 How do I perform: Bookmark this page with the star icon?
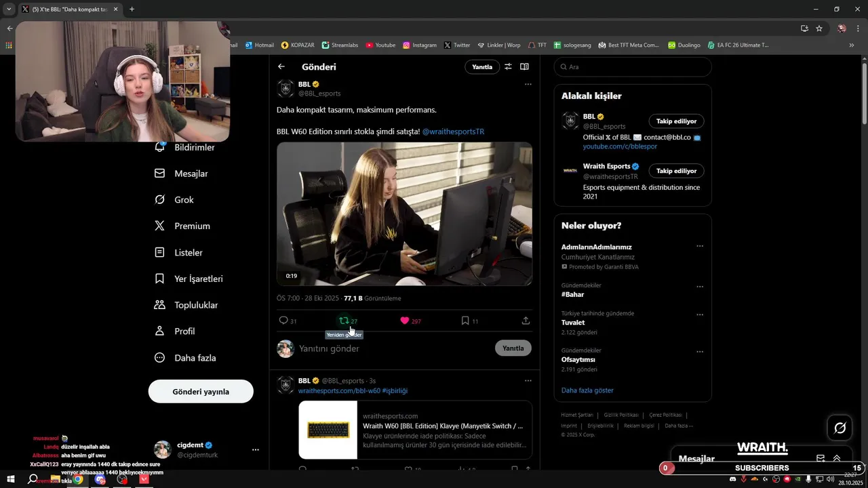819,28
